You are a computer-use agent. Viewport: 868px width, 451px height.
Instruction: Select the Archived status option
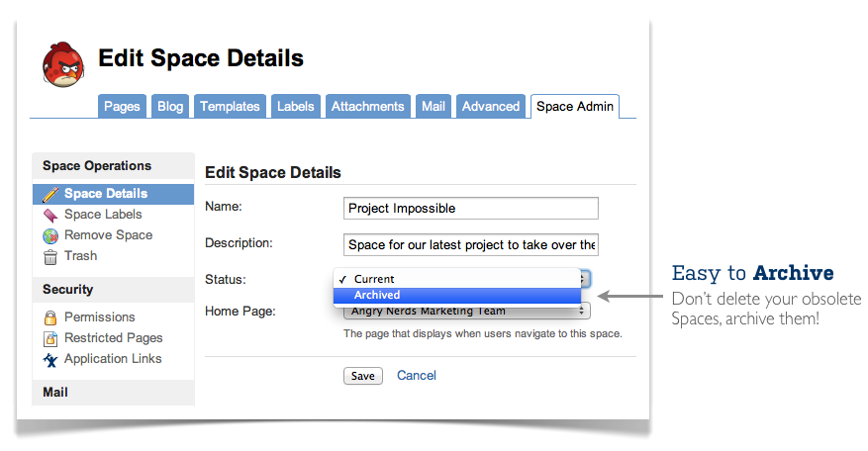click(457, 296)
